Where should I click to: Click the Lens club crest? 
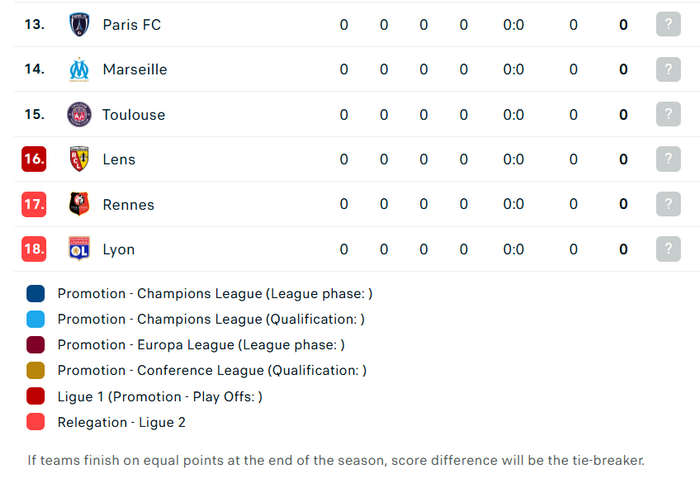(x=79, y=159)
